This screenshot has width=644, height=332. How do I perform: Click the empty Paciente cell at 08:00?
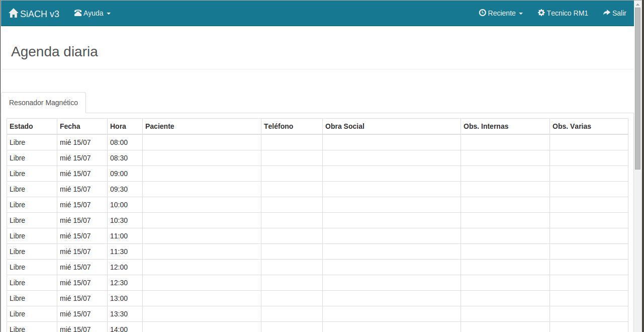(202, 142)
